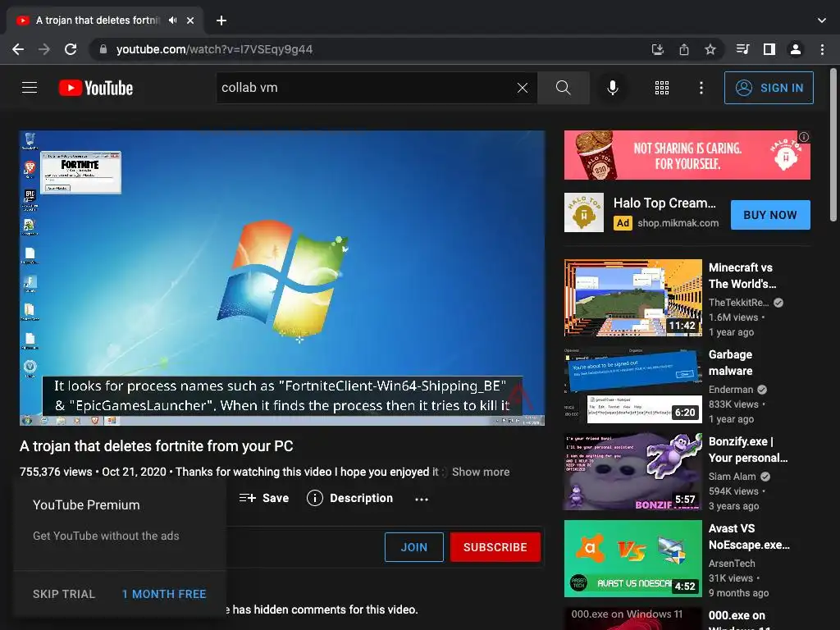The width and height of the screenshot is (840, 630).
Task: Click SKIP TRIAL in Premium popup
Action: (64, 594)
